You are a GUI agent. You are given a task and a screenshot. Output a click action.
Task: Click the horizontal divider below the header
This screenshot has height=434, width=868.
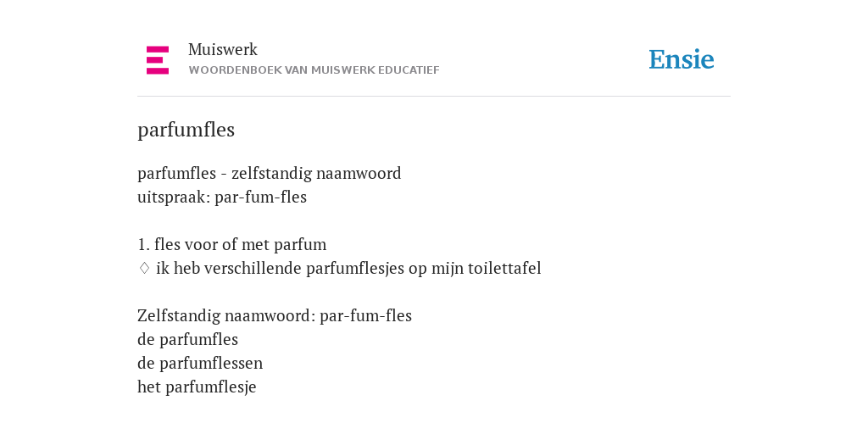point(434,97)
